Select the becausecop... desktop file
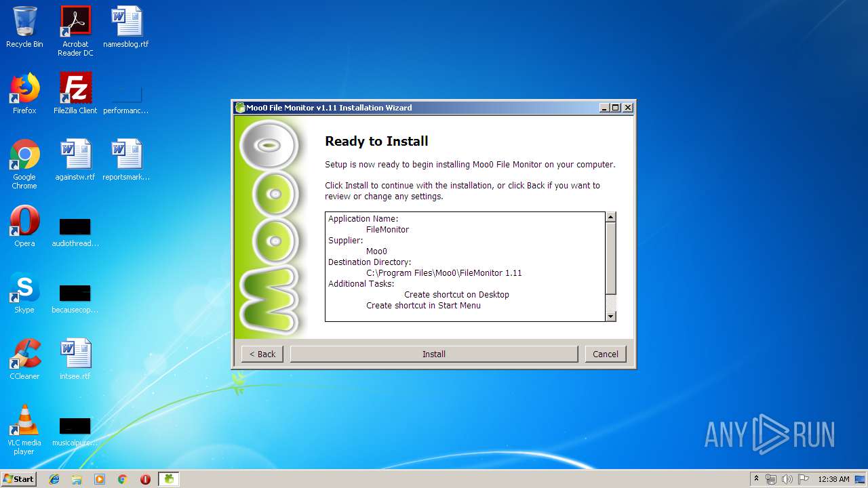Screen dimensions: 868x488 coord(75,298)
